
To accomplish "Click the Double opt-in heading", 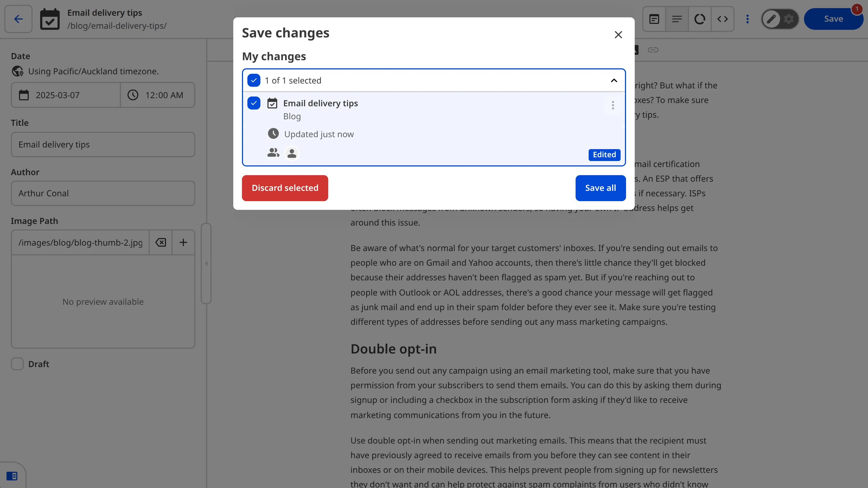I will coord(393,349).
